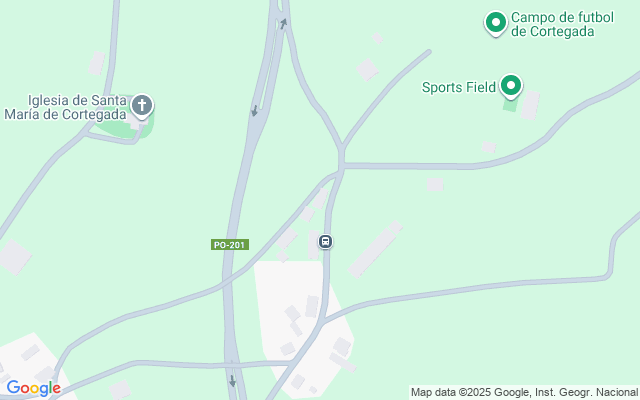This screenshot has width=640, height=400.
Task: Click the white built-up area south of bus stop
Action: (x=302, y=327)
